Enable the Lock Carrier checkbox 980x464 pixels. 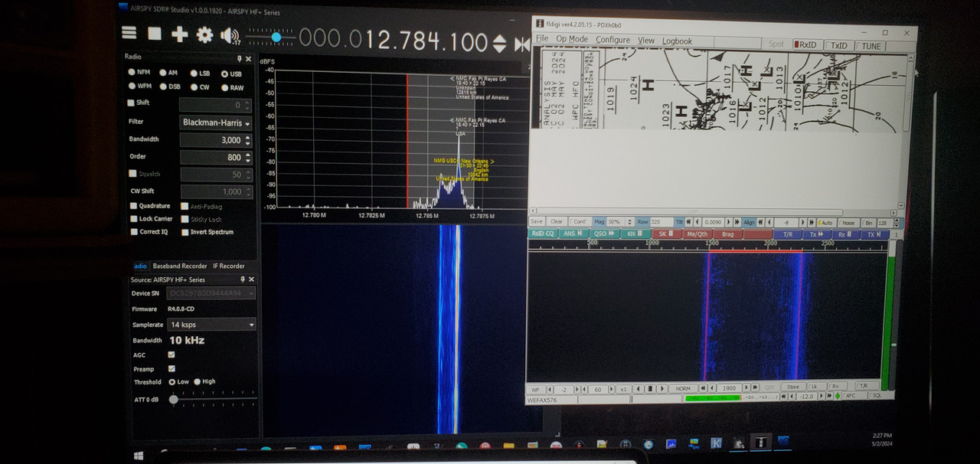134,219
